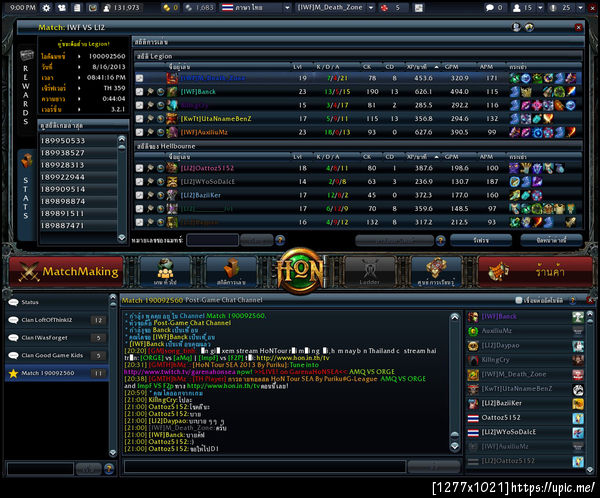Click the down arrow of the match ID list
The height and width of the screenshot is (498, 600).
[122, 238]
